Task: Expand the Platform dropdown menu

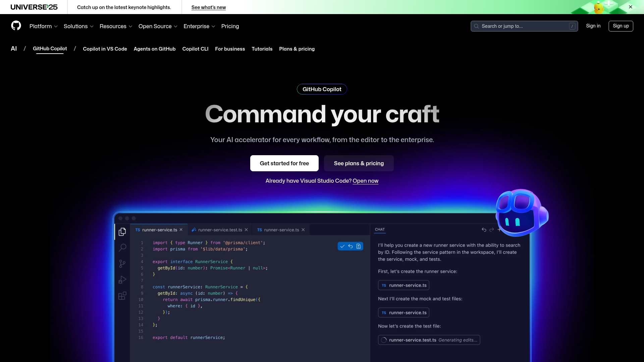Action: point(43,26)
